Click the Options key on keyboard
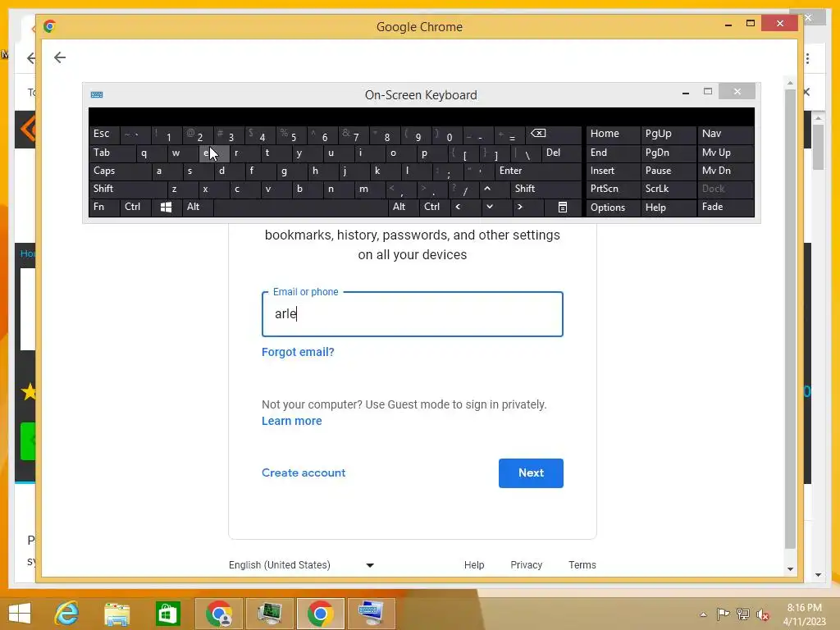The width and height of the screenshot is (840, 630). tap(614, 207)
